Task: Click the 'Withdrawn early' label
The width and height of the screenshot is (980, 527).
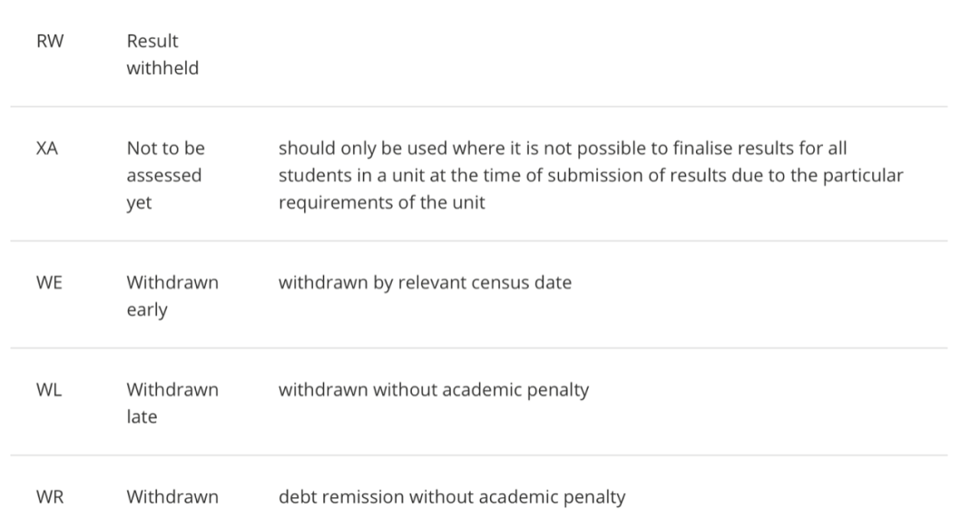Action: tap(172, 296)
